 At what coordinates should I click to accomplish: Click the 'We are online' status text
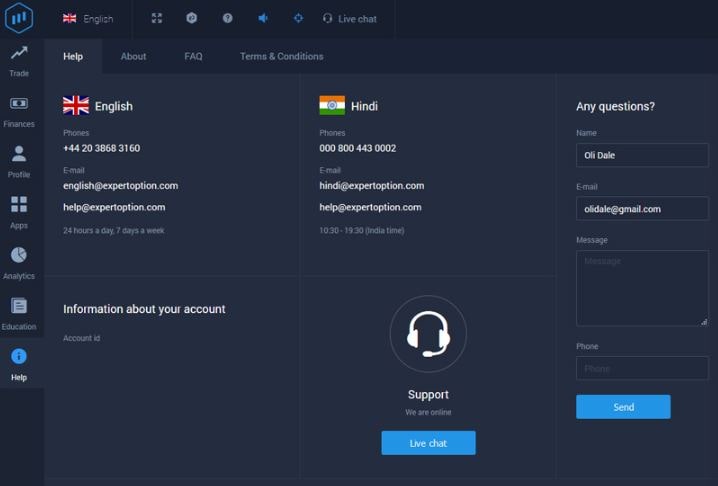pyautogui.click(x=428, y=412)
